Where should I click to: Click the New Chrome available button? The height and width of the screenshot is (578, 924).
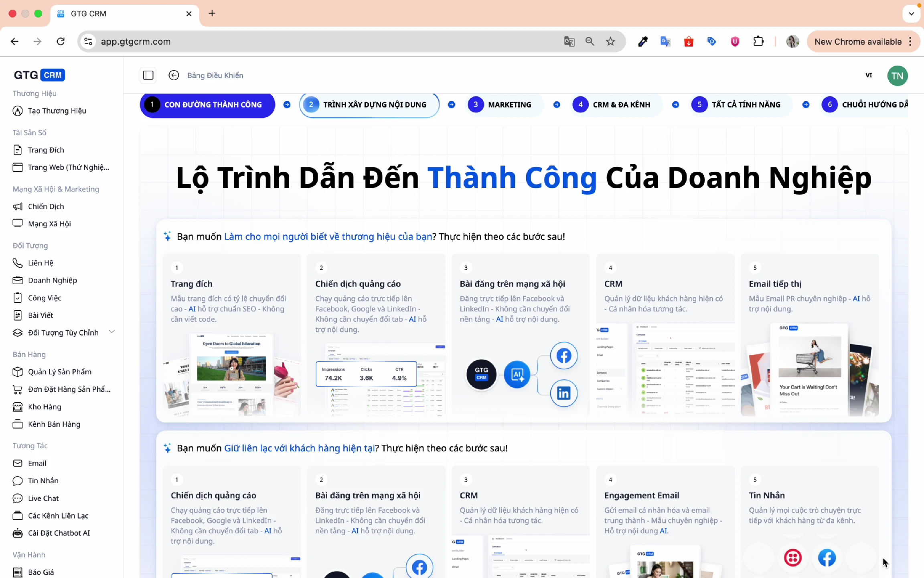(x=858, y=41)
